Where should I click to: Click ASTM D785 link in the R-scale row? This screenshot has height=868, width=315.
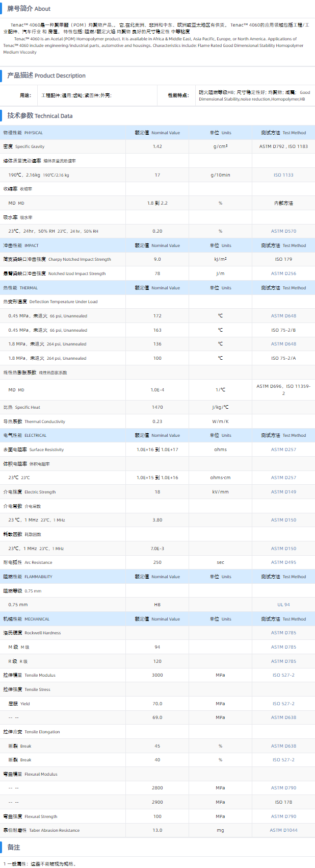283,661
